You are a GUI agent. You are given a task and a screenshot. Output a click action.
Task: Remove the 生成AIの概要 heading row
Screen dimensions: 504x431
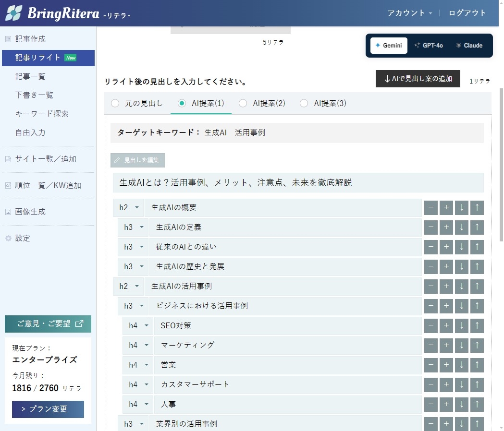[430, 208]
